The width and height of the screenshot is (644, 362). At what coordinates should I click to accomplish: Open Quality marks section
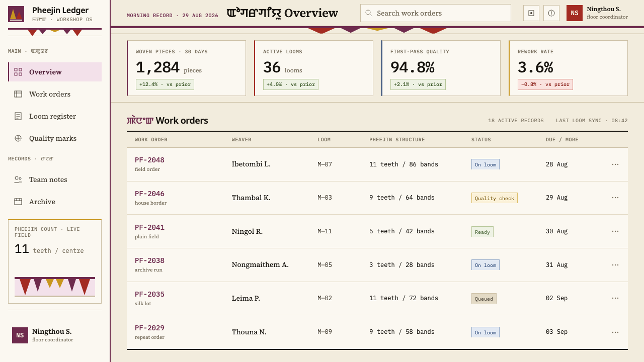[x=55, y=138]
